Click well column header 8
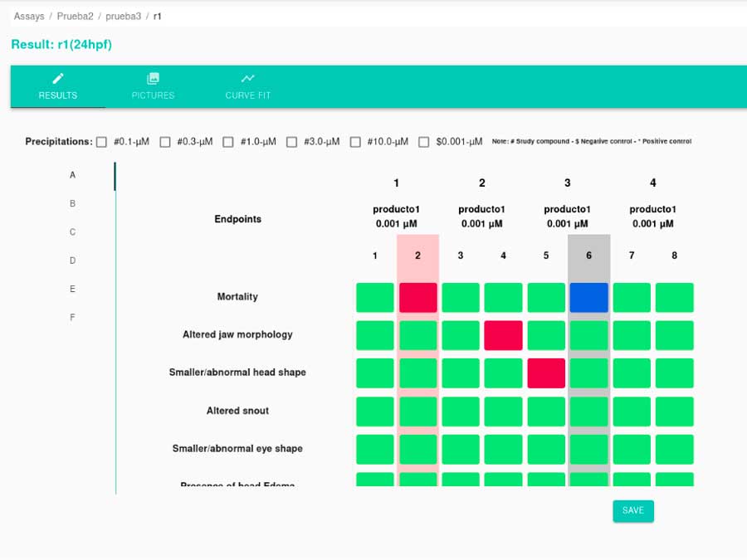Screen dimensions: 747x560 coord(674,256)
